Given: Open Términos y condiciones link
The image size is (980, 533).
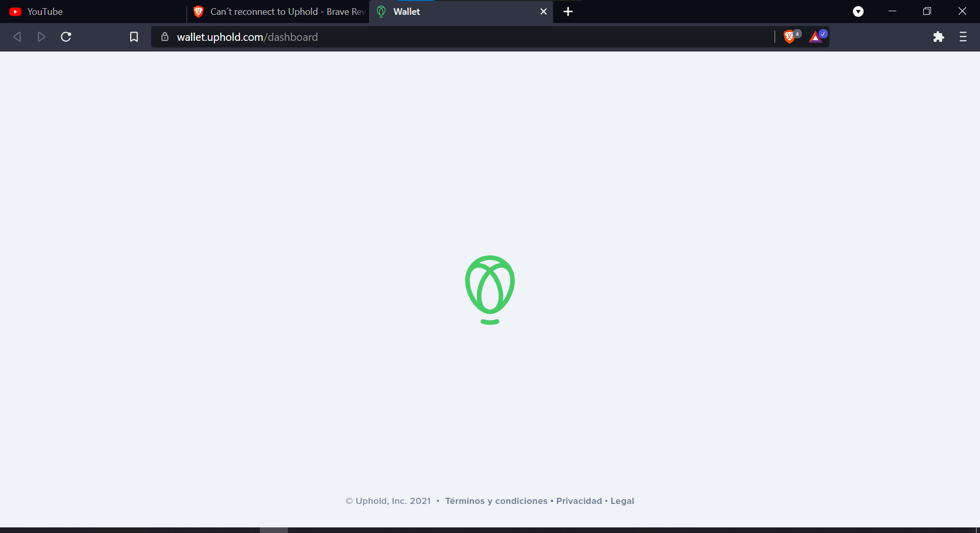Looking at the screenshot, I should coord(496,501).
